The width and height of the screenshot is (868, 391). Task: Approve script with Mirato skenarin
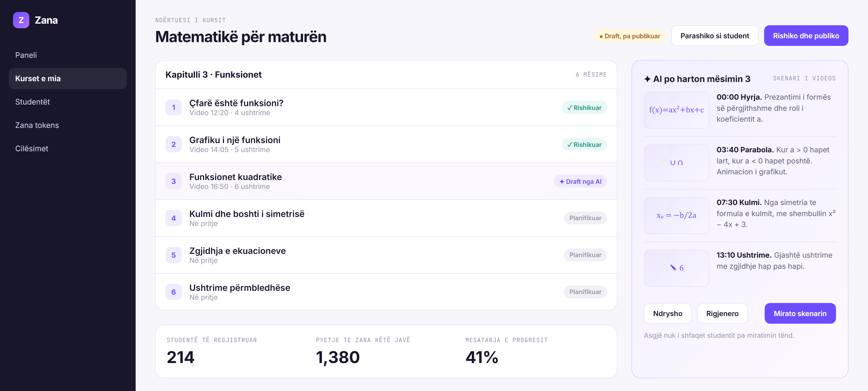point(800,313)
